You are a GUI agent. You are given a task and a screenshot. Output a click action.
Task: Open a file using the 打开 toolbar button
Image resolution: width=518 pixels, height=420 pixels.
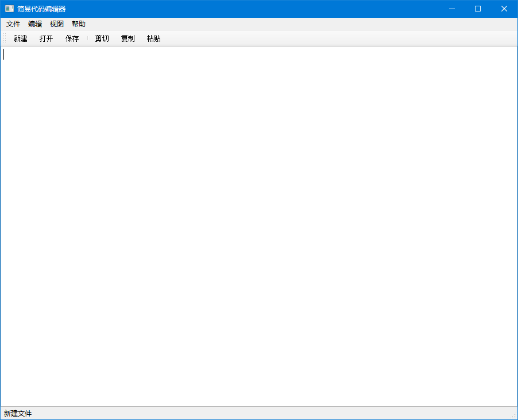pyautogui.click(x=46, y=38)
